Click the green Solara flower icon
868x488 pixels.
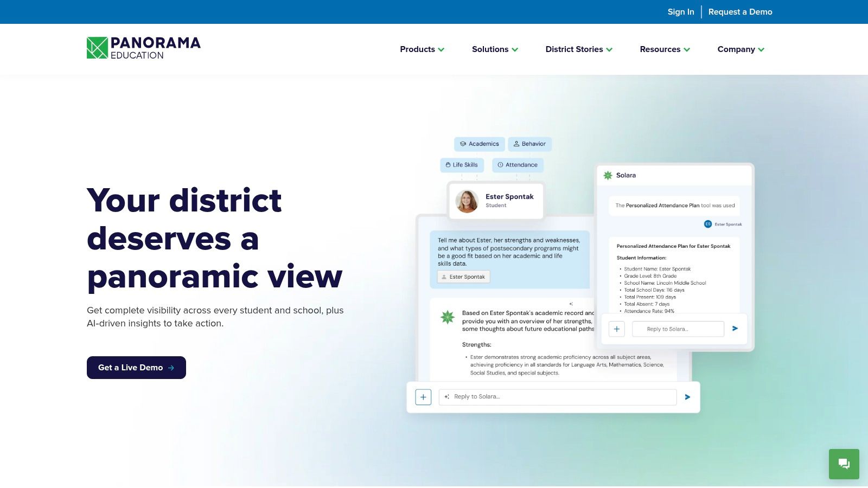[607, 175]
